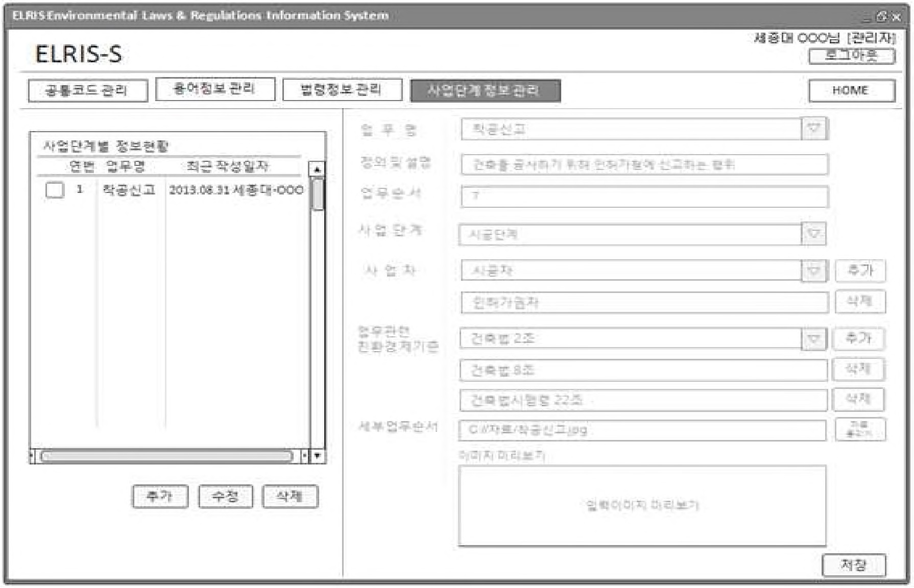The image size is (914, 588).
Task: Delete 인허가권자 with its 삭제 button
Action: tap(860, 302)
